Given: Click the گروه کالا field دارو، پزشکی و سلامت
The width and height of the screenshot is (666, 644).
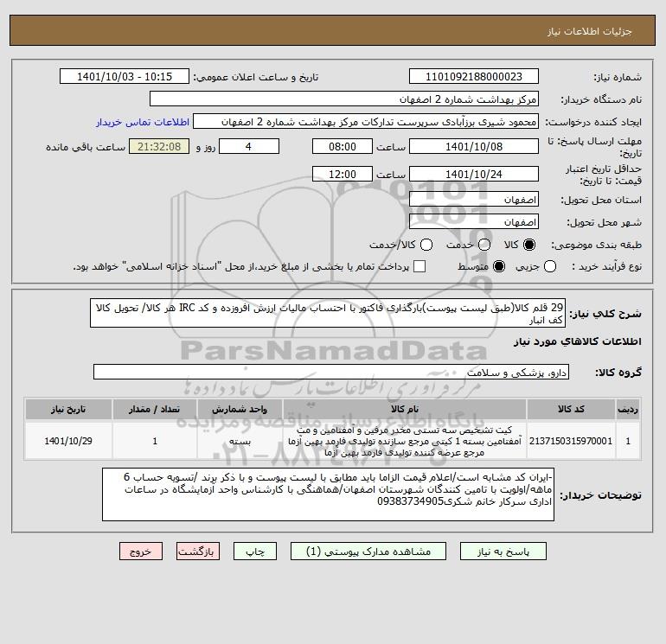Looking at the screenshot, I should coord(331,372).
